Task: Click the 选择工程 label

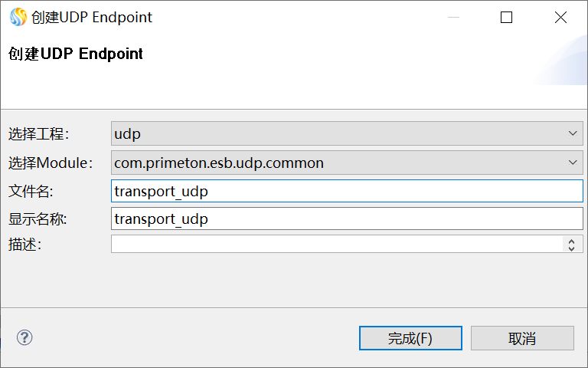Action: pos(39,134)
